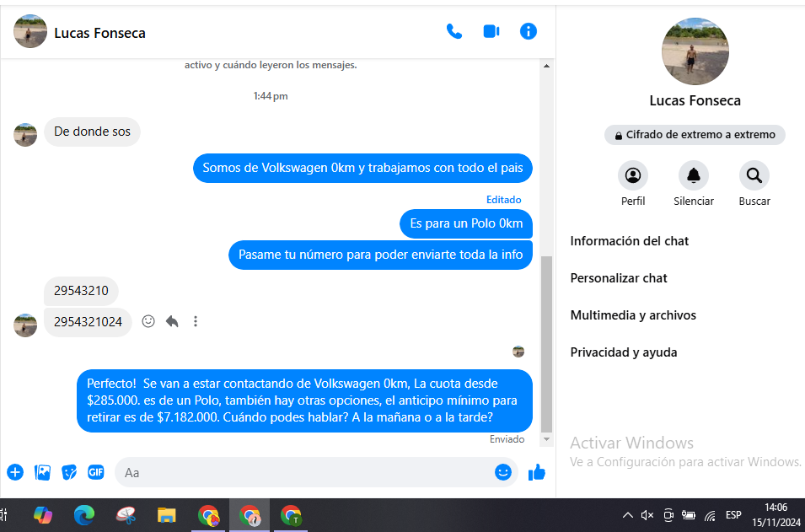Open the Perfil icon in side panel
Viewport: 805px width, 532px height.
tap(633, 175)
